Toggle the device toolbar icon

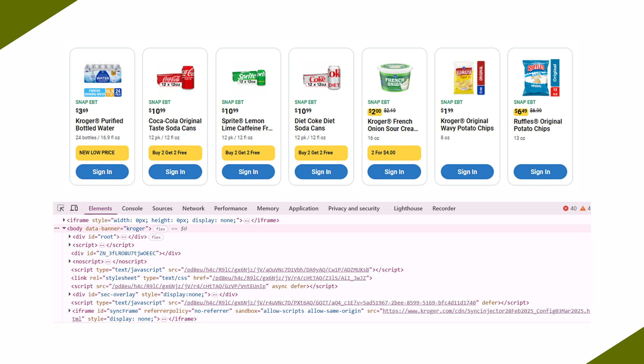[x=74, y=208]
